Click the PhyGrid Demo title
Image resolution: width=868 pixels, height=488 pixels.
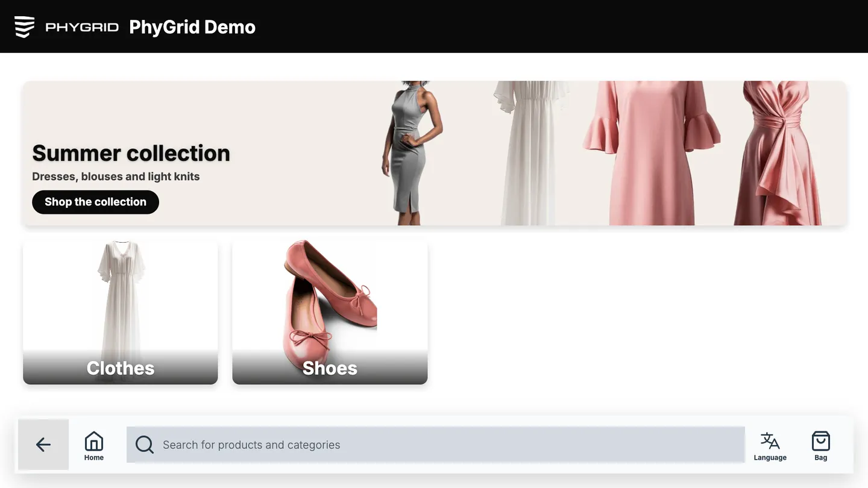point(192,27)
